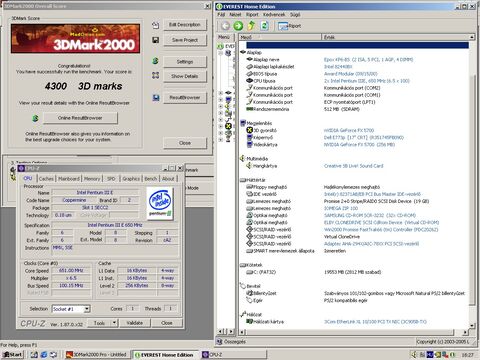Click the Start button on the taskbar
480x360 pixels.
click(13, 354)
